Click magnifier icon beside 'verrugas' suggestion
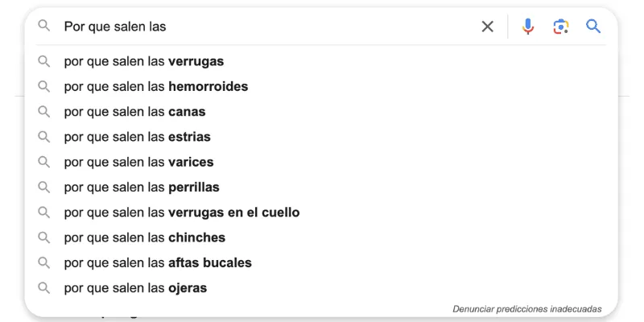Screen dimensions: 644x322 click(44, 61)
